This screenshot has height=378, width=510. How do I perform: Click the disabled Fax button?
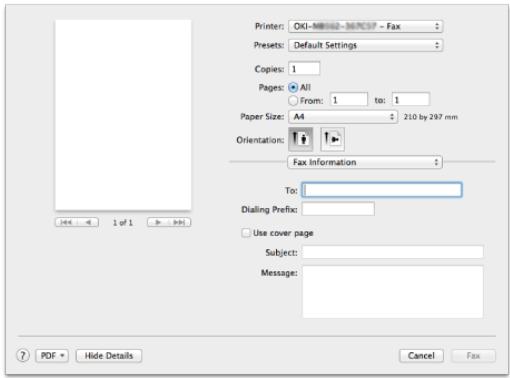pyautogui.click(x=473, y=356)
